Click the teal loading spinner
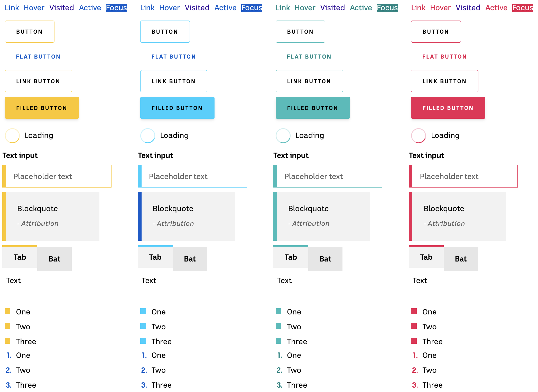The height and width of the screenshot is (392, 538). [283, 136]
